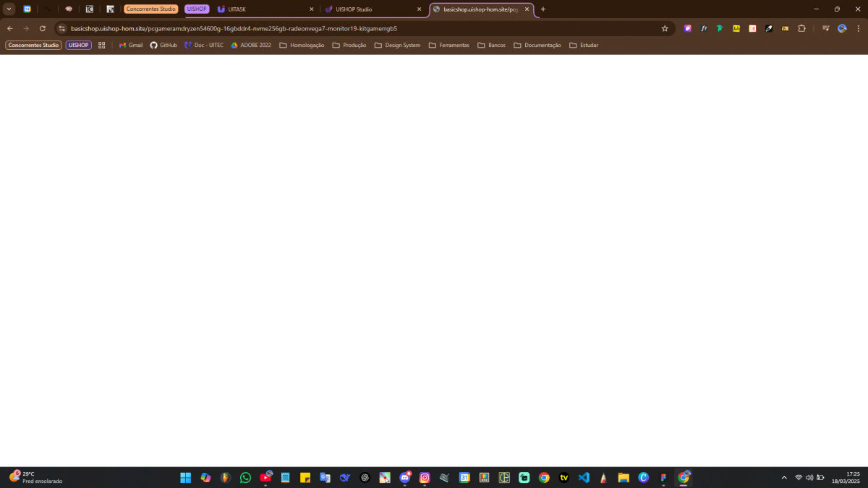The image size is (868, 488).
Task: Reload the current page
Action: (x=43, y=28)
